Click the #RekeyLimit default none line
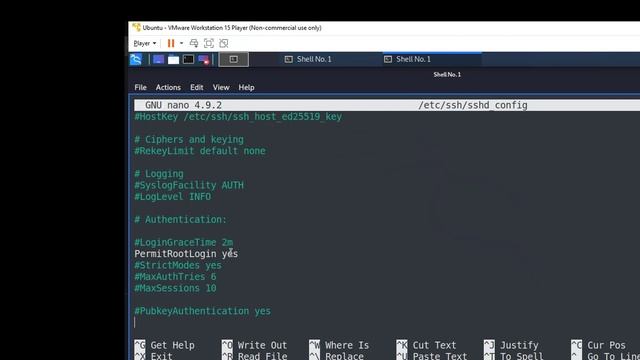Screen dimensions: 640x360 [200, 151]
